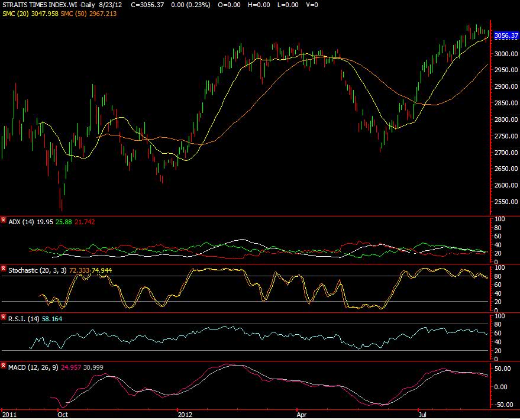Click the Stochastic (20, 3, 3) label

point(37,270)
